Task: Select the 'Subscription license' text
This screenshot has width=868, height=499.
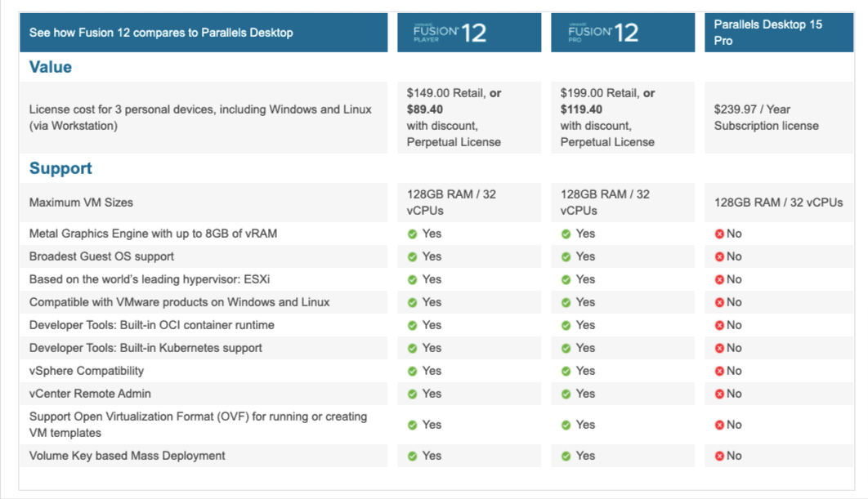Action: point(766,126)
